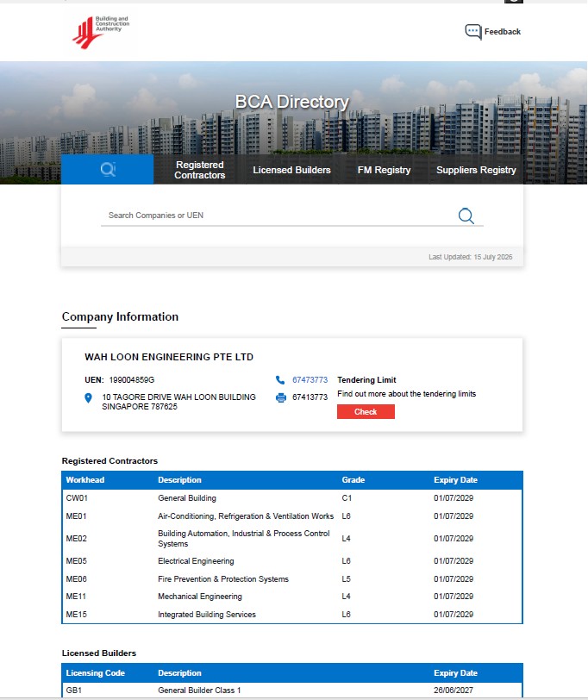The height and width of the screenshot is (700, 588).
Task: Select the company name WAH LOON ENGINEERING PTE LTD
Action: (169, 357)
